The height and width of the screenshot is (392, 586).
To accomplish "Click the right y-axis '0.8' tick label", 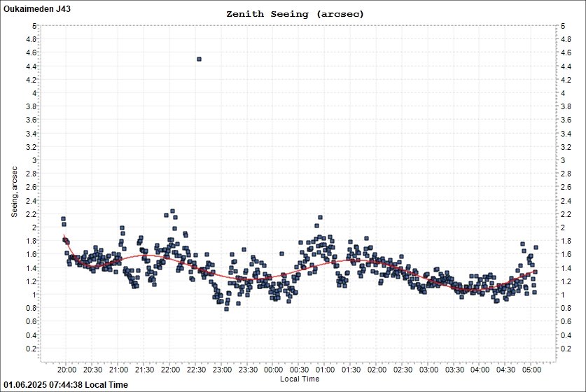I will click(x=566, y=308).
